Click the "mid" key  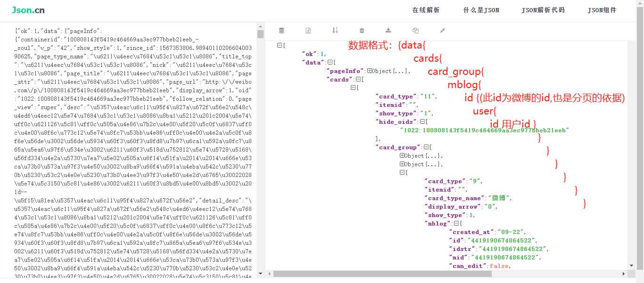[457, 258]
